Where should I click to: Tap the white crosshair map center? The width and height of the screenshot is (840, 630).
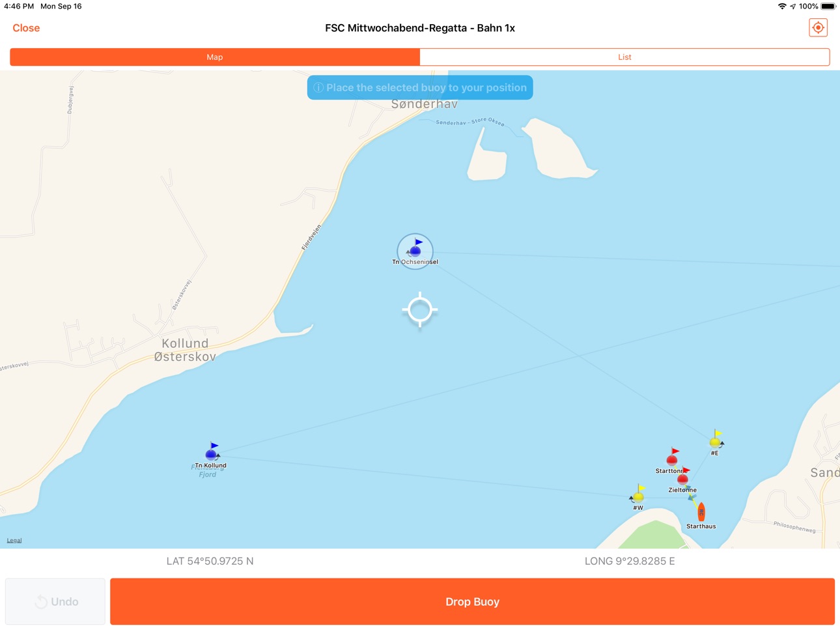[420, 310]
